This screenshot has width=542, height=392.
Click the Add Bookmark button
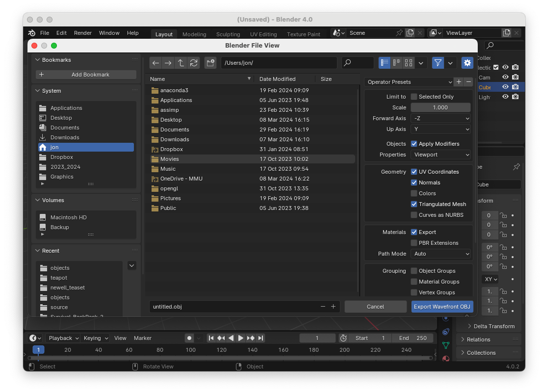pos(86,75)
